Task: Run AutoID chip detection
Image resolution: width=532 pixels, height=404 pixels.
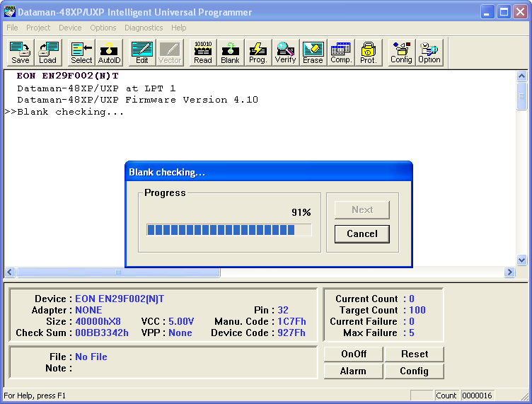Action: [x=109, y=53]
